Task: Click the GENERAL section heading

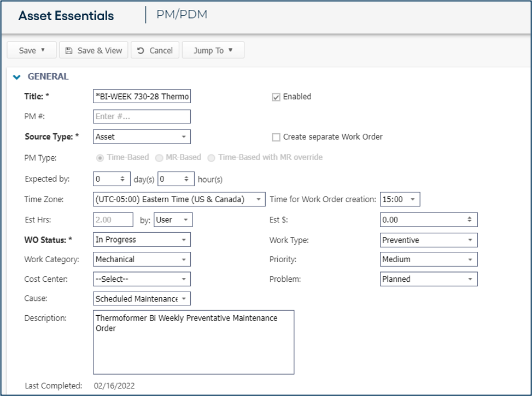Action: pyautogui.click(x=48, y=76)
